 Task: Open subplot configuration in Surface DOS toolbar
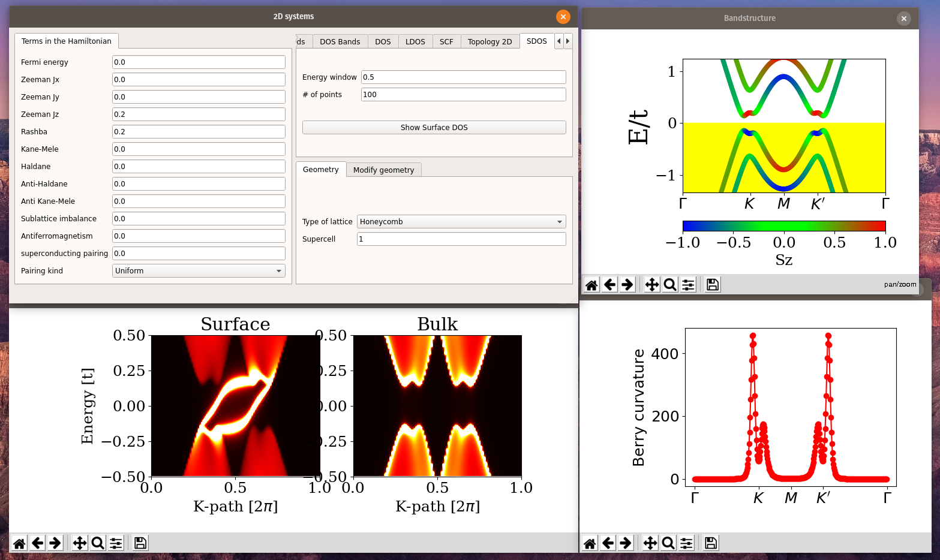pyautogui.click(x=116, y=543)
